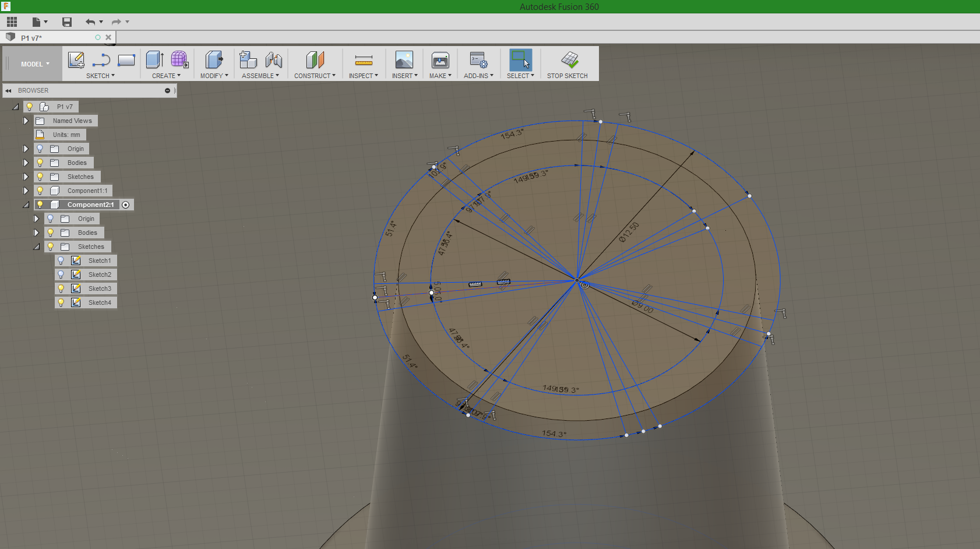The height and width of the screenshot is (549, 980).
Task: Open the data panel grid icon
Action: coord(12,22)
